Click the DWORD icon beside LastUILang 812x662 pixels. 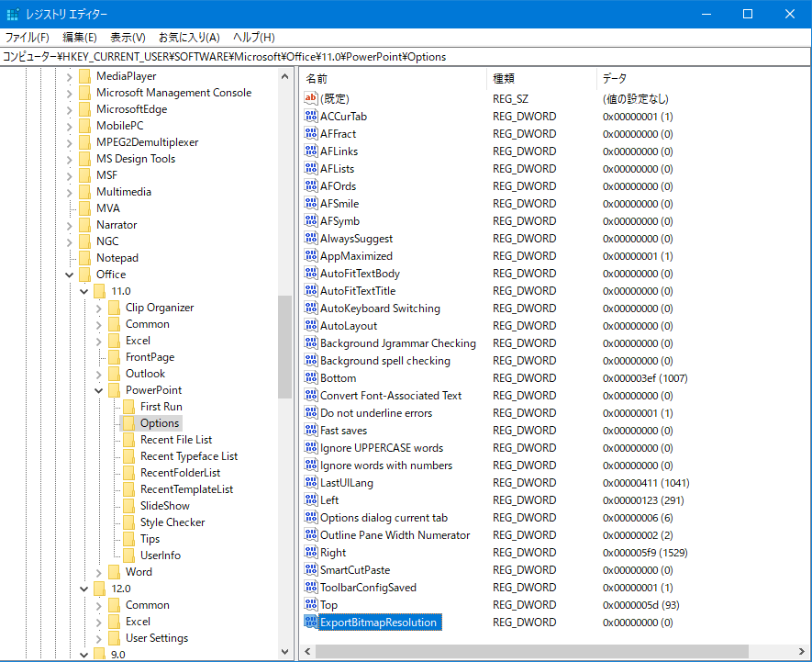point(311,483)
